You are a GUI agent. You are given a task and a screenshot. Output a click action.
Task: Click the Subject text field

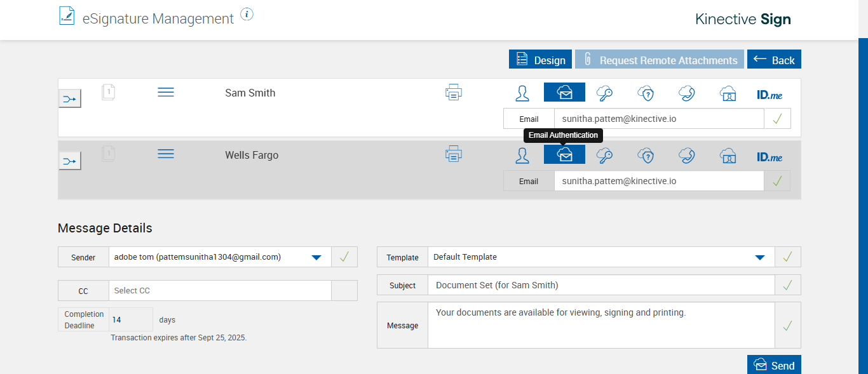(600, 285)
